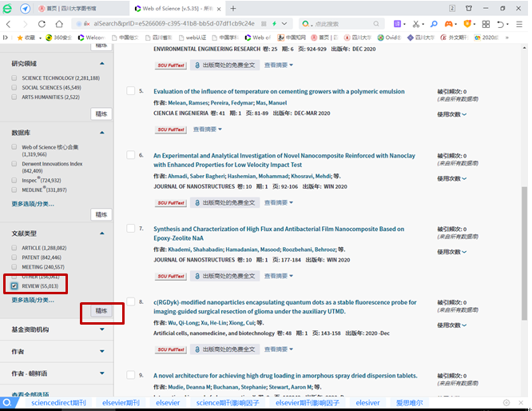The height and width of the screenshot is (411, 532).
Task: Reload the page with refresh icon
Action: pos(42,24)
